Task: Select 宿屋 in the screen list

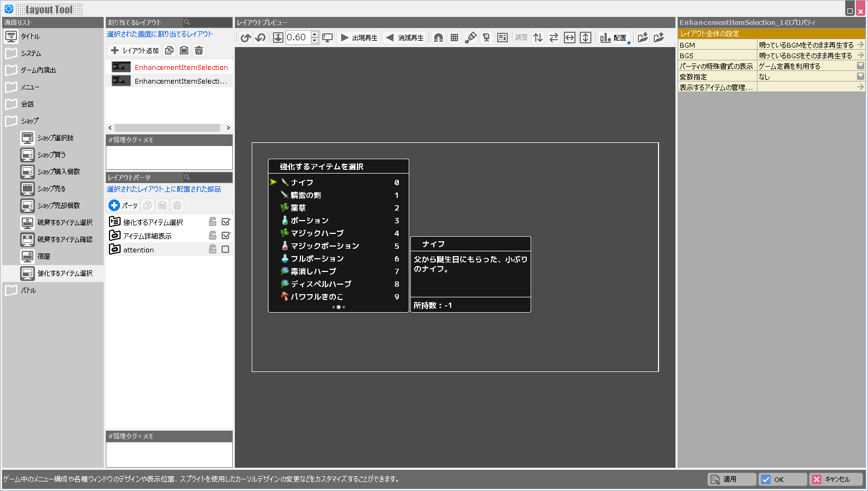Action: [44, 257]
